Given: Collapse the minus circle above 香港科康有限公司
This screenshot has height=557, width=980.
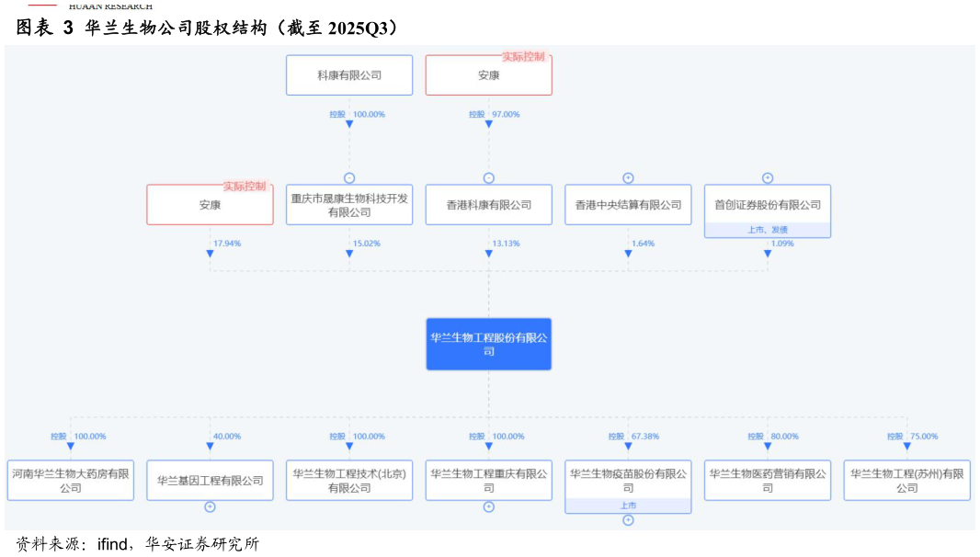Looking at the screenshot, I should click(488, 177).
